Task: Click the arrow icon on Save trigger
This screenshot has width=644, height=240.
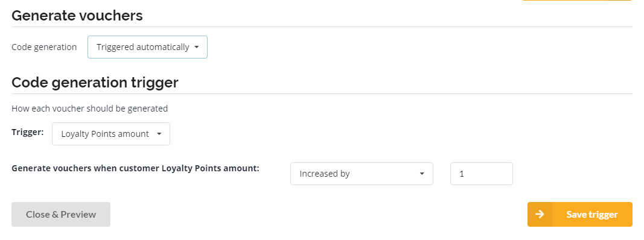Action: (540, 214)
